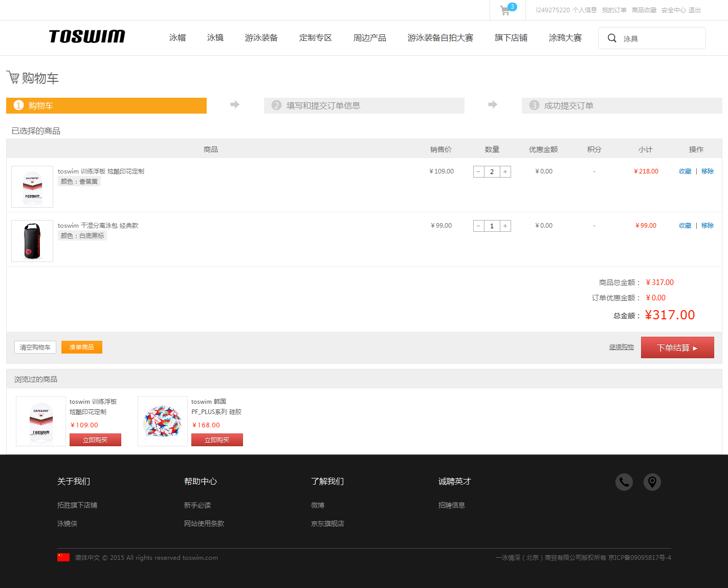Select step two 填写和提交订单信息
Viewport: 728px width, 588px height.
[x=364, y=105]
